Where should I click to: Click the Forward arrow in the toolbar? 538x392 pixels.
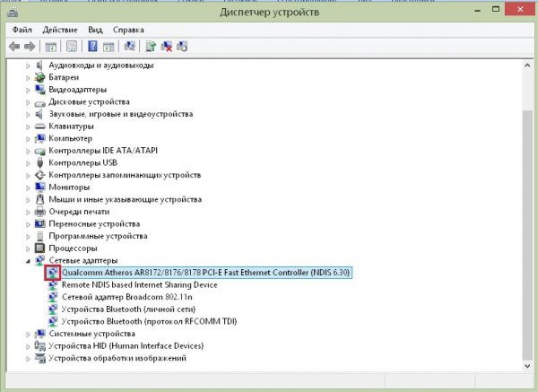pos(30,45)
